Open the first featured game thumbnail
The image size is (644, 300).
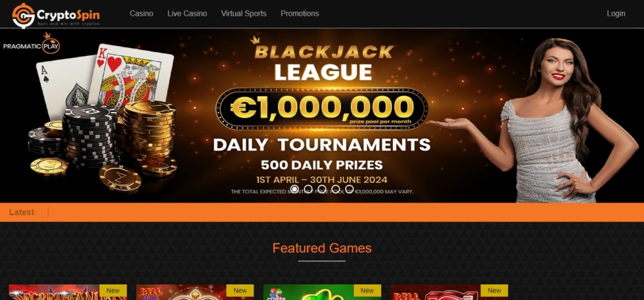pyautogui.click(x=68, y=292)
